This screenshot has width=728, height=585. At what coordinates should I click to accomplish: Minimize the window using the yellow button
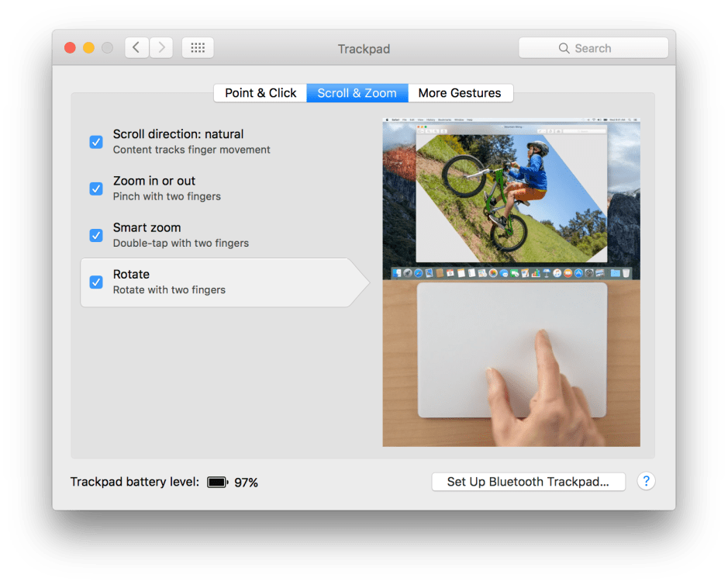click(x=88, y=48)
